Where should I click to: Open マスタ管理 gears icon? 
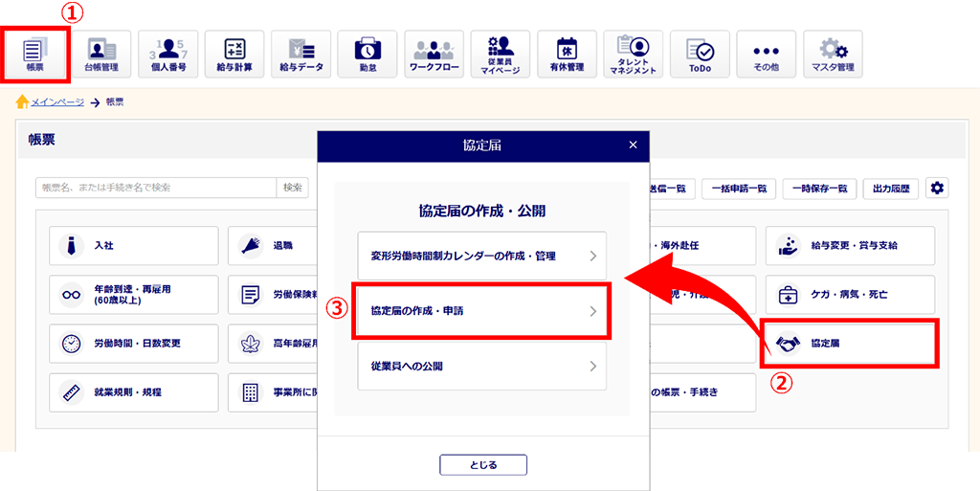click(x=833, y=56)
